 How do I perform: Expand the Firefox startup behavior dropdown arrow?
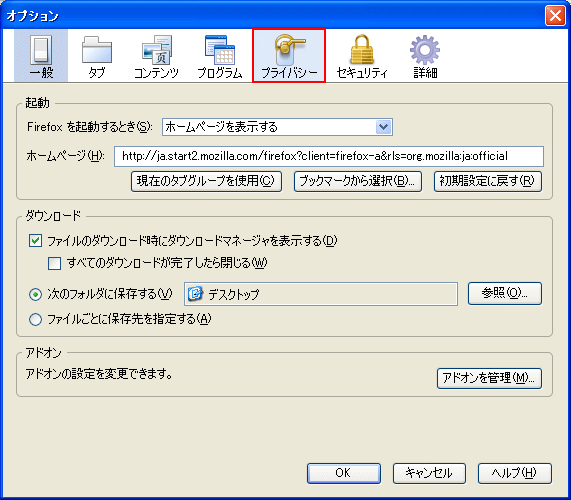[383, 127]
